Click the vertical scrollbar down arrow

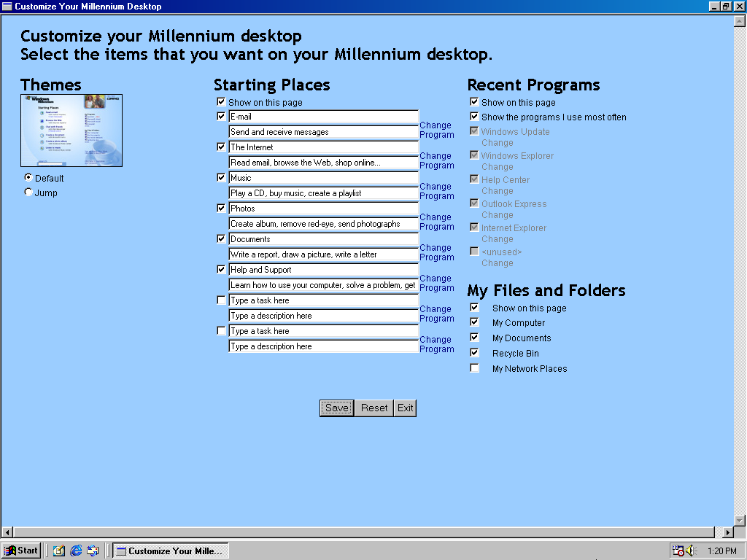tap(740, 521)
